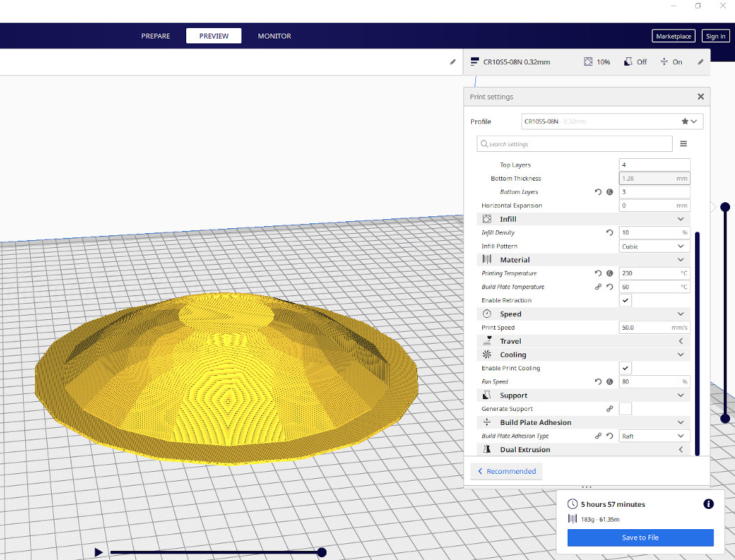This screenshot has width=735, height=560.
Task: Open Build Plate Adhesion Type dropdown
Action: click(x=654, y=436)
